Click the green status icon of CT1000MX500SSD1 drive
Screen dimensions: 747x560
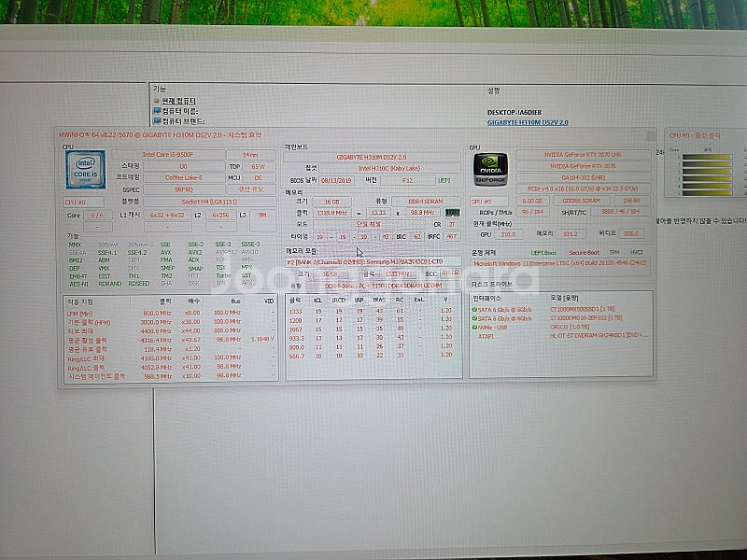pyautogui.click(x=474, y=309)
